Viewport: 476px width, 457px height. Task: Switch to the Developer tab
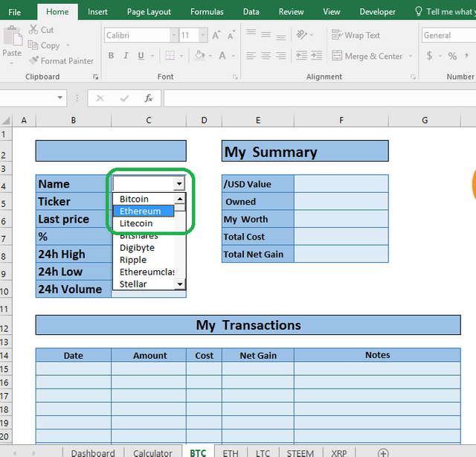(x=377, y=12)
